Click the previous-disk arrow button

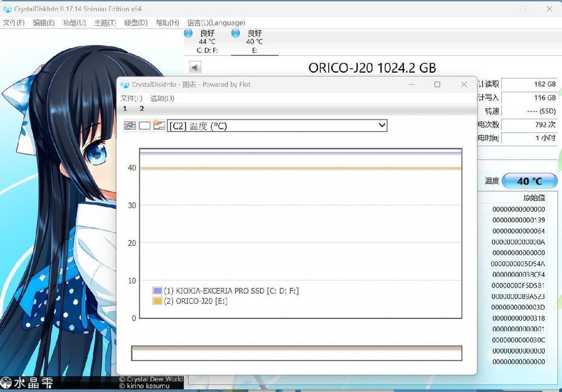195,67
